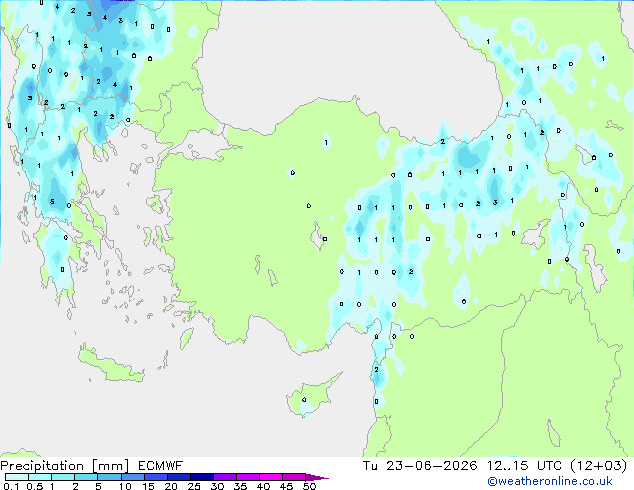Click the date 'Tu 23-06-2026'
The width and height of the screenshot is (634, 490).
coord(420,466)
